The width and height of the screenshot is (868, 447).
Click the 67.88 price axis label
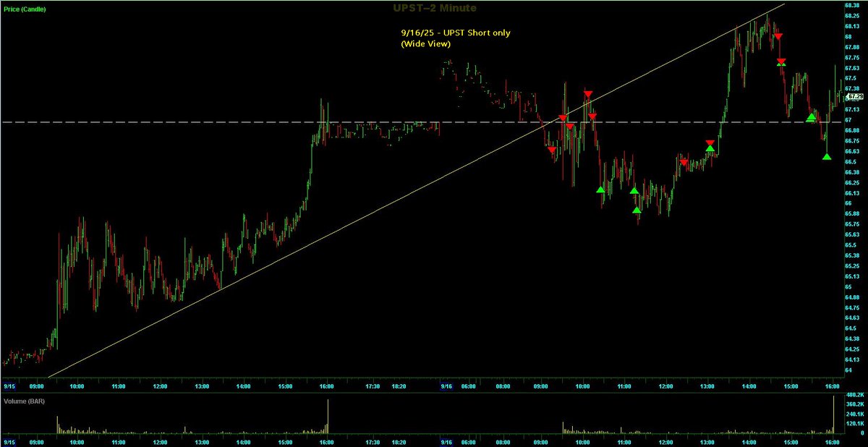pos(851,47)
